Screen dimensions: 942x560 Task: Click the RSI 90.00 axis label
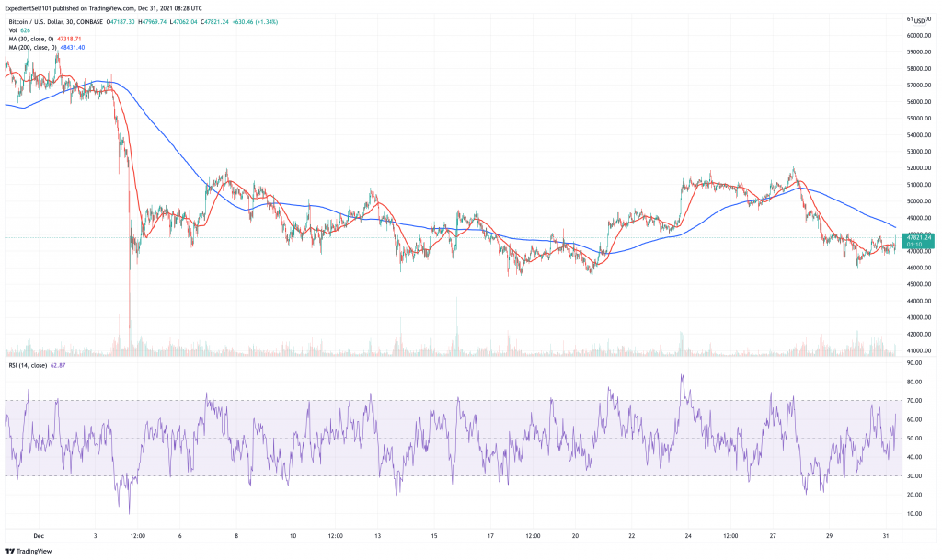pos(914,363)
